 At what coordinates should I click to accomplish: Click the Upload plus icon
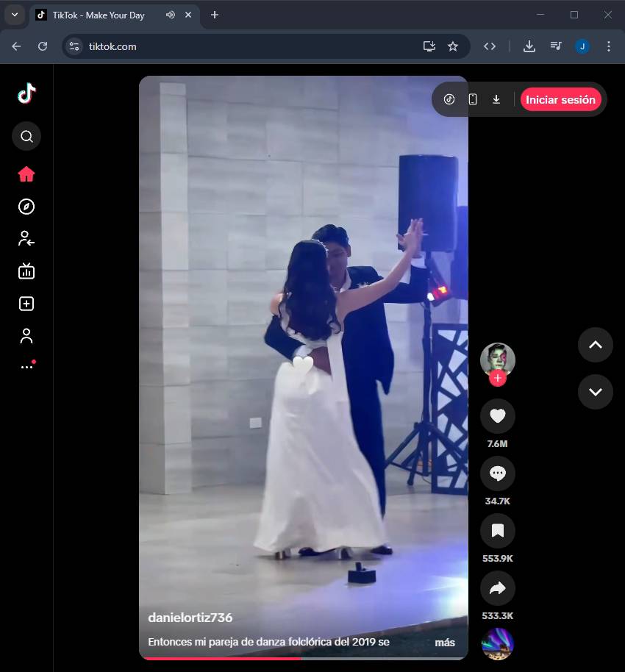click(x=26, y=304)
